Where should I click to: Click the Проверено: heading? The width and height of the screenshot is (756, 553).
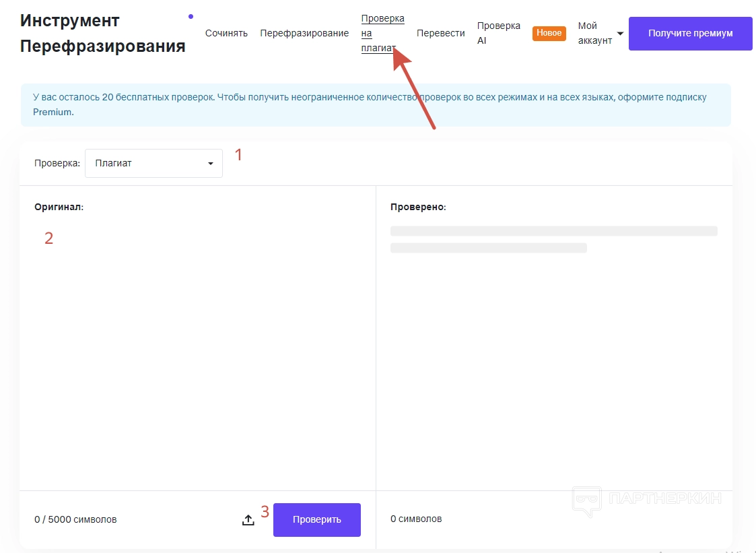(418, 207)
